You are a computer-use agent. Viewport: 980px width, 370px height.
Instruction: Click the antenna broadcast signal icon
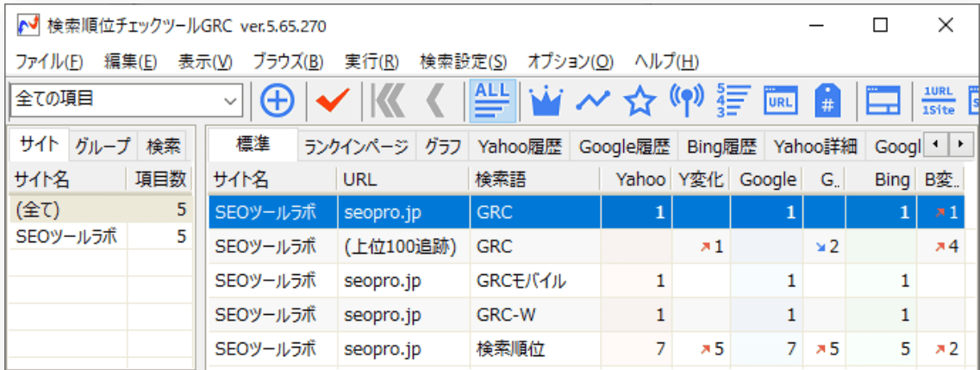(684, 101)
